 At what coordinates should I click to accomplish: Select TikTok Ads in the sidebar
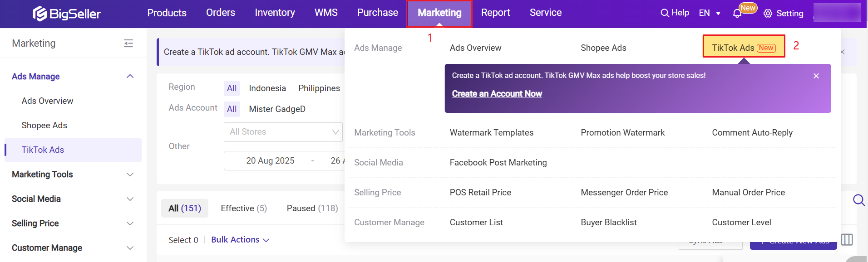pyautogui.click(x=73, y=150)
